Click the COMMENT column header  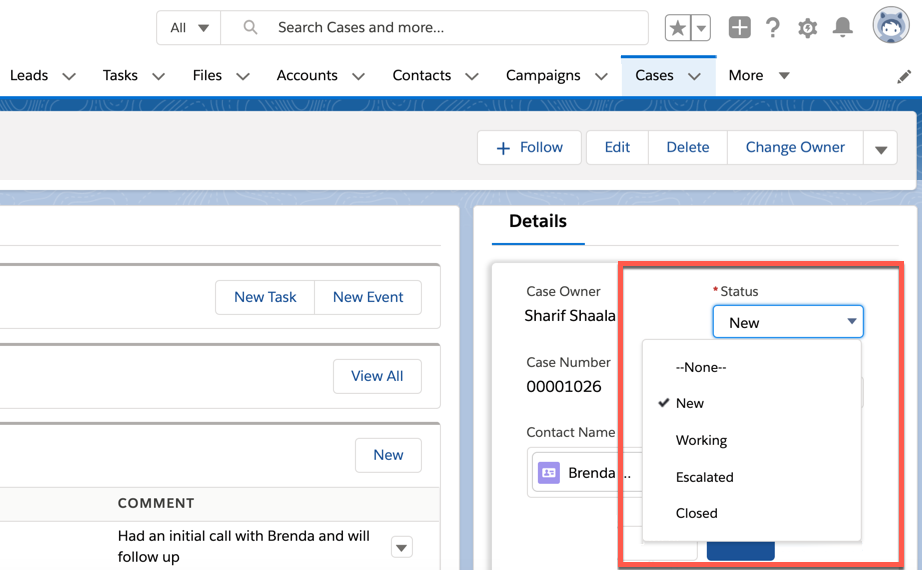coord(156,504)
